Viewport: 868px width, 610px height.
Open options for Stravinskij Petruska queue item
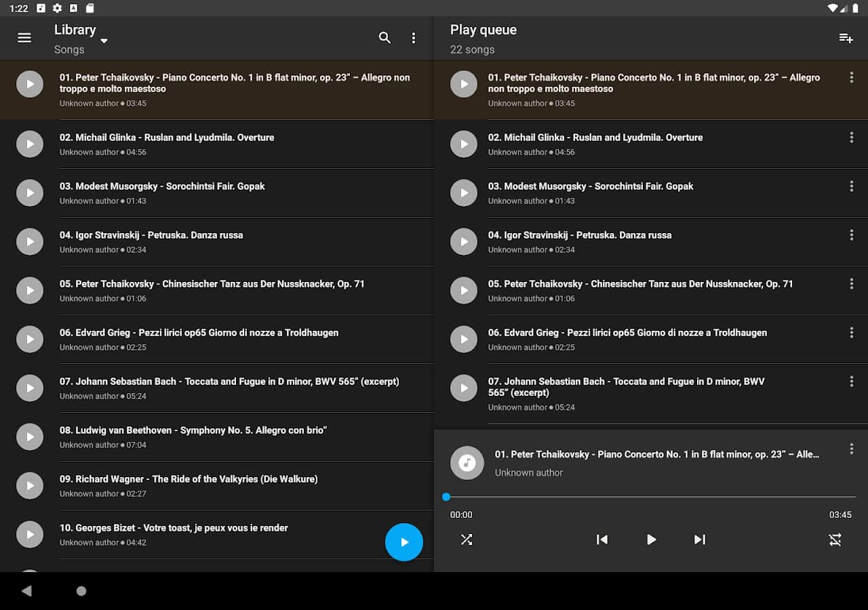click(x=852, y=235)
